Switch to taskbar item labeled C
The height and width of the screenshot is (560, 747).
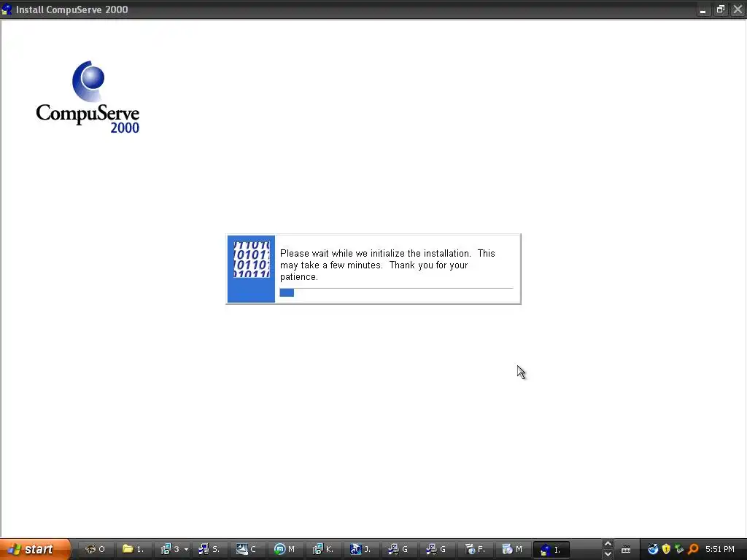point(247,550)
